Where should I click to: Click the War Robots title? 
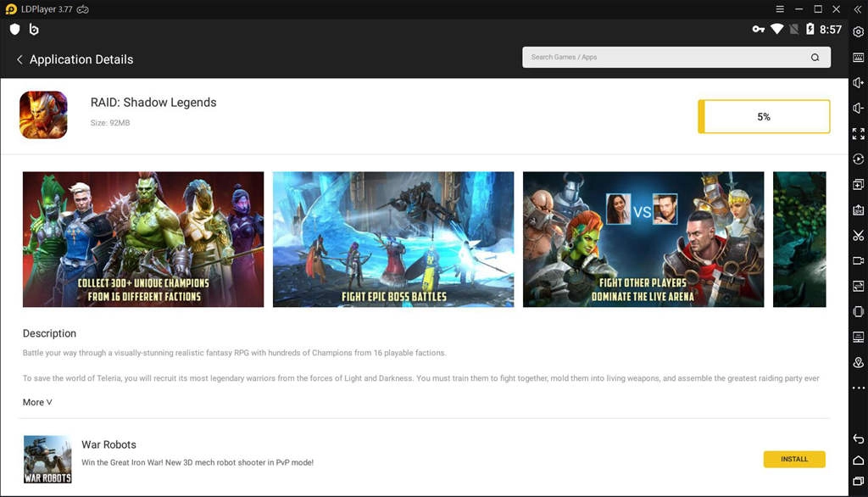[x=108, y=444]
